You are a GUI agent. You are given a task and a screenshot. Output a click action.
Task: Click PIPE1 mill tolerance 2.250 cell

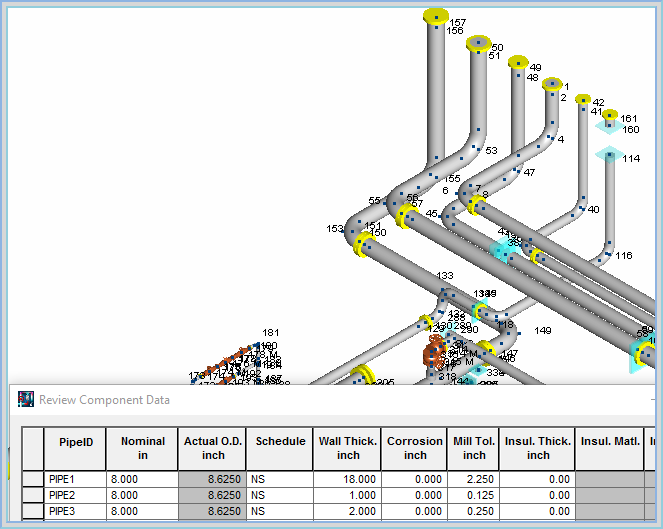click(474, 479)
